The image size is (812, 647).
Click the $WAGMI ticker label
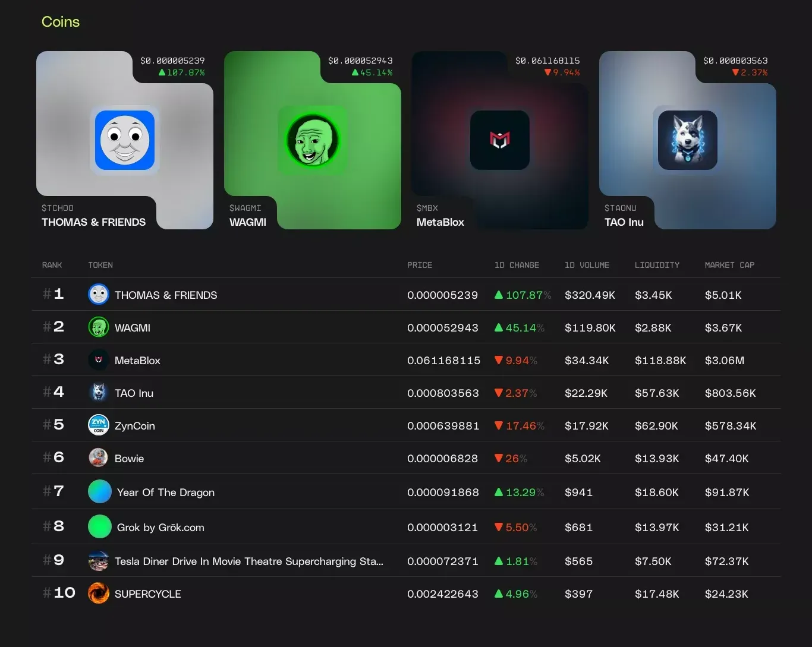(246, 208)
